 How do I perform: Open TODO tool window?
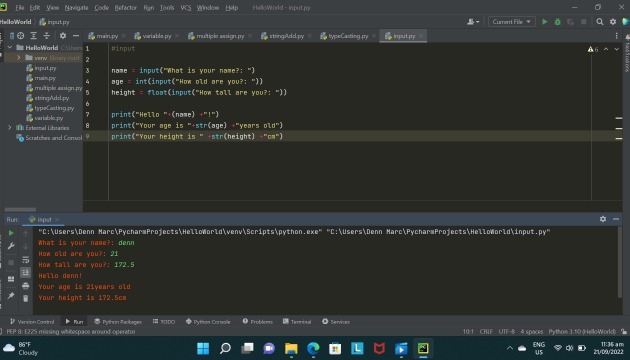tap(164, 321)
